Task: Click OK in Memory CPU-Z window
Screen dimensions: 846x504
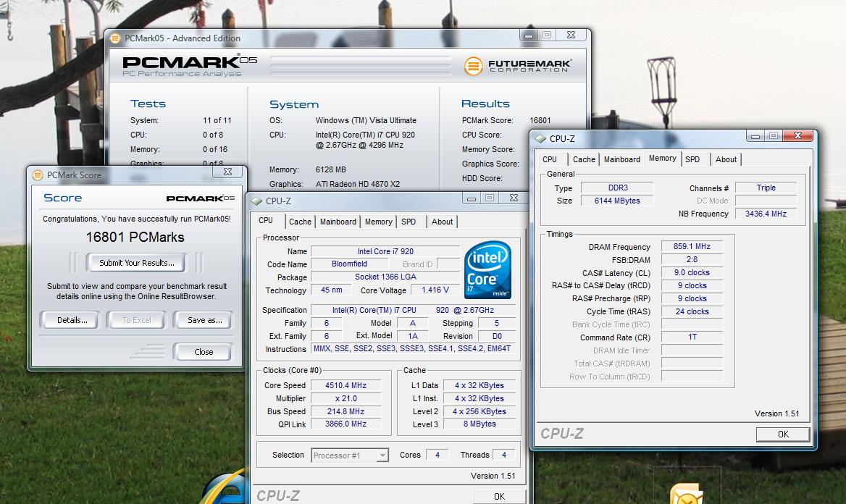Action: [783, 434]
